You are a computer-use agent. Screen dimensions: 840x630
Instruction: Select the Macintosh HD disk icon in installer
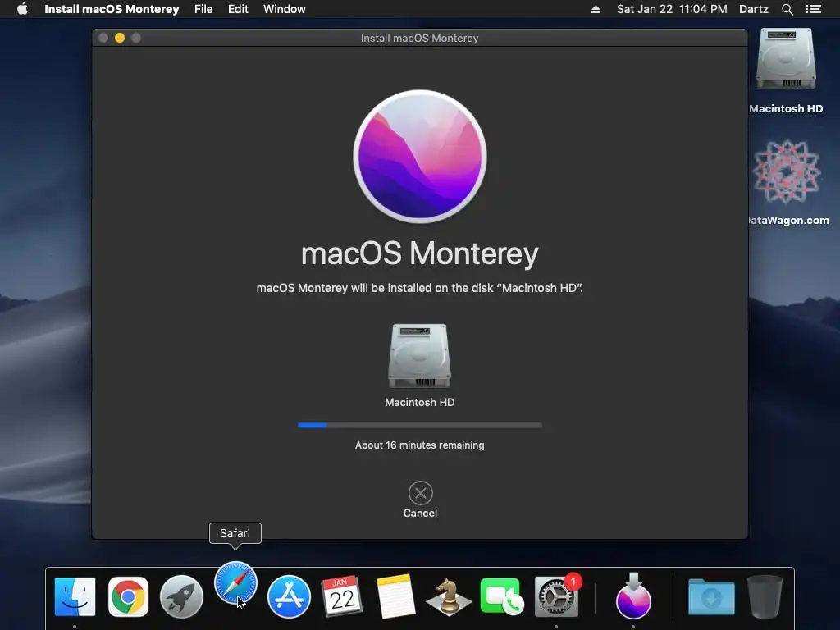(x=419, y=356)
